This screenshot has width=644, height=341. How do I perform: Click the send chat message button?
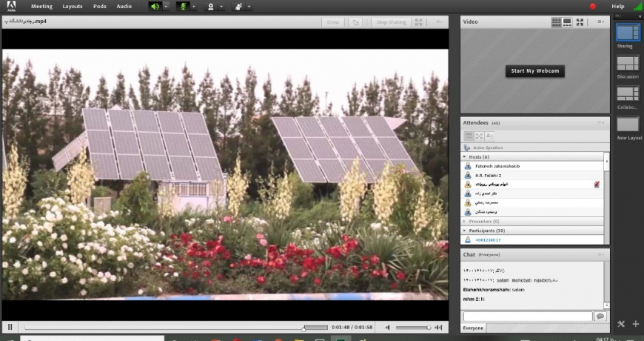pos(600,317)
